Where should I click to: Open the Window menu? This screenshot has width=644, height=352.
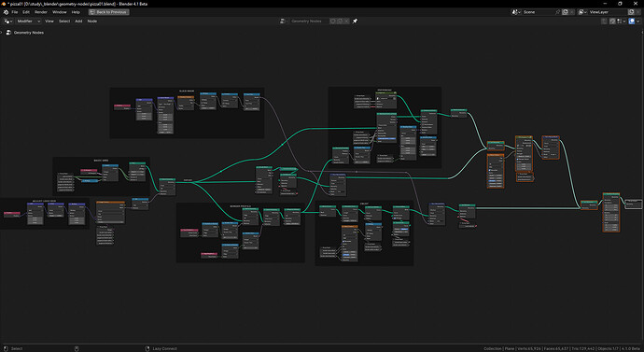pyautogui.click(x=60, y=12)
